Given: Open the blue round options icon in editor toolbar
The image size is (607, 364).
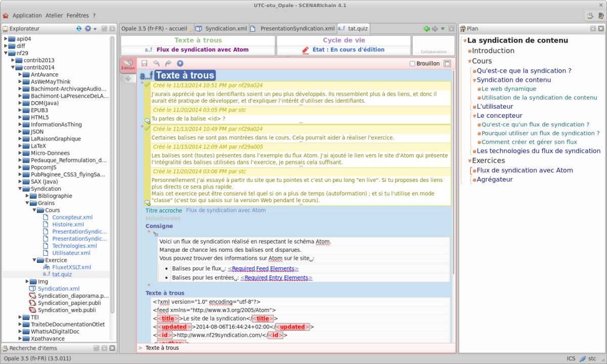Looking at the screenshot, I should click(180, 64).
